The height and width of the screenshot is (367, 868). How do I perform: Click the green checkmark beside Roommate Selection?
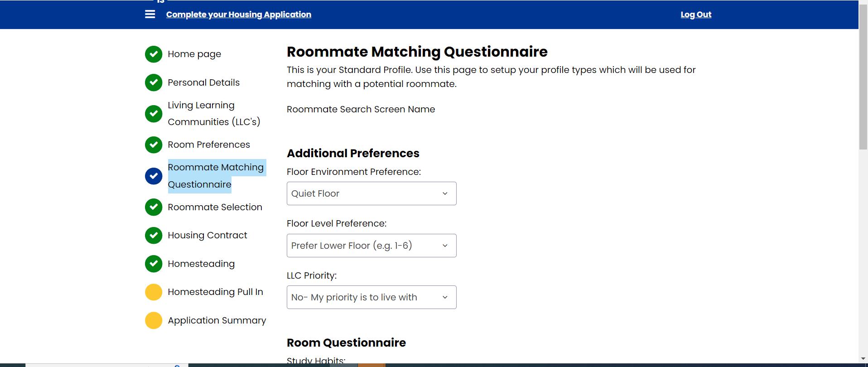pos(154,207)
